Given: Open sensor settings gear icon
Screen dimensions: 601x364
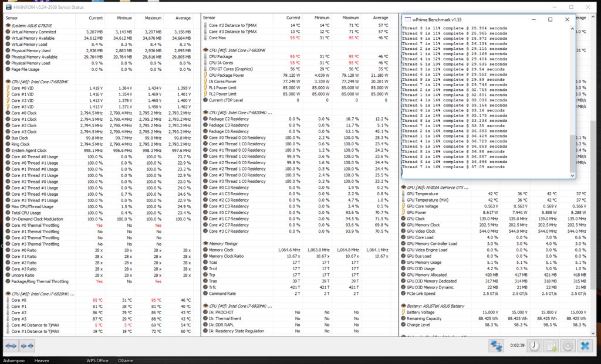Looking at the screenshot, I should (568, 345).
